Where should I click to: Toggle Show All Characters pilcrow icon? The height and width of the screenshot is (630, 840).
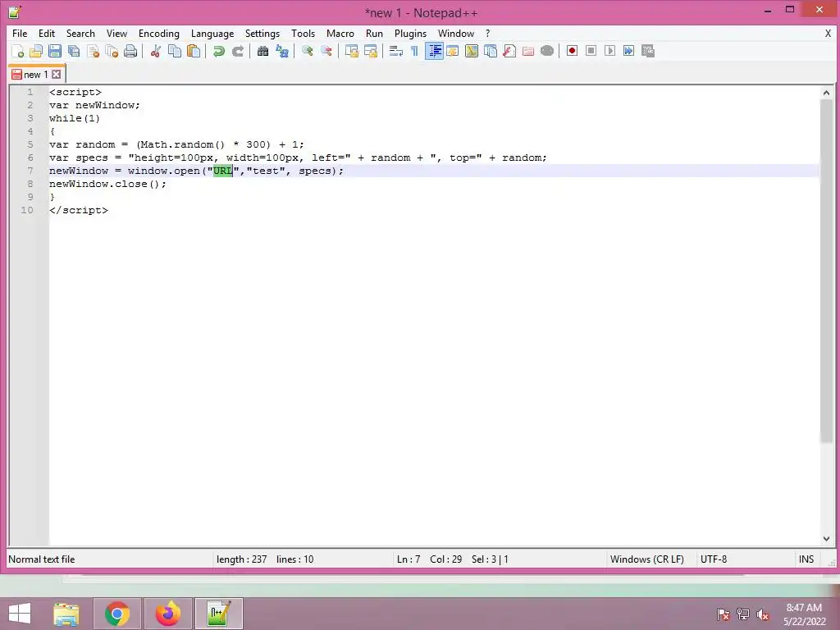point(414,51)
